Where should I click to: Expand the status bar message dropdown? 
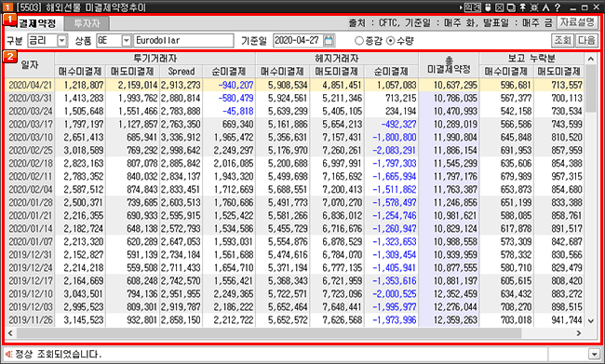click(594, 354)
